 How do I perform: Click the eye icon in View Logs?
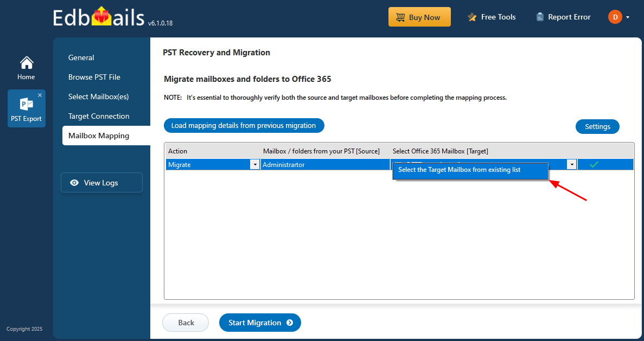(x=74, y=183)
